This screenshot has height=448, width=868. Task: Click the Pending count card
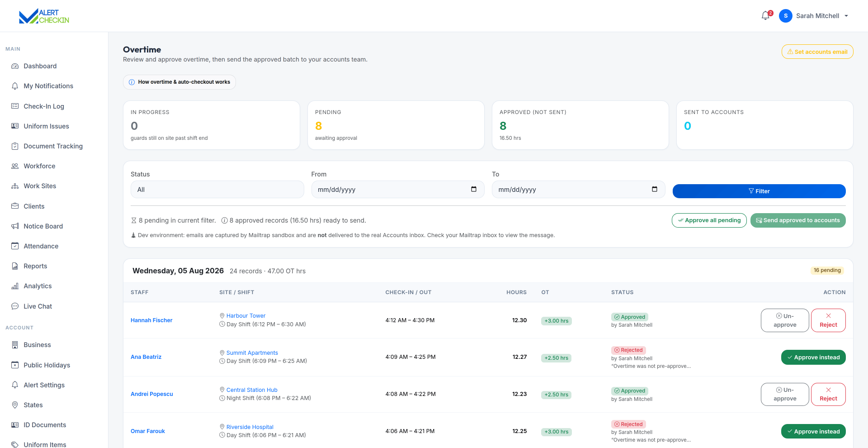click(x=396, y=125)
